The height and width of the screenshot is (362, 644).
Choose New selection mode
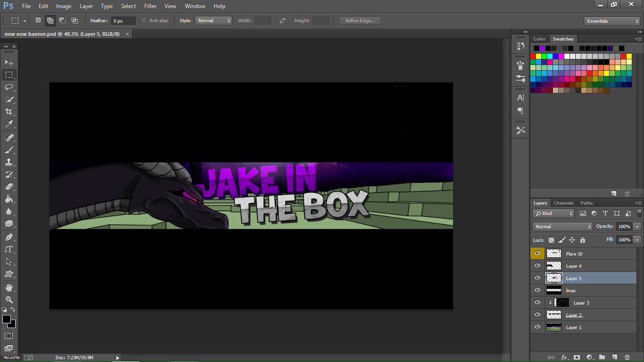[38, 20]
